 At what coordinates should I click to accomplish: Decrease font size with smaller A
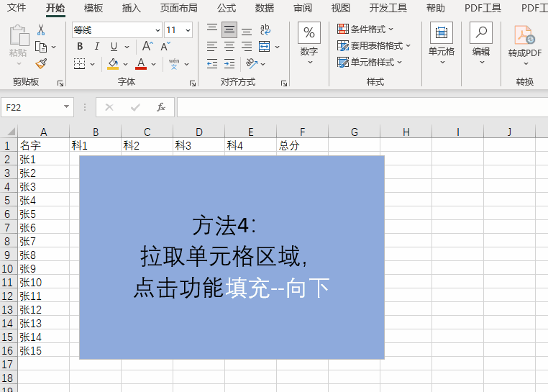coord(165,46)
